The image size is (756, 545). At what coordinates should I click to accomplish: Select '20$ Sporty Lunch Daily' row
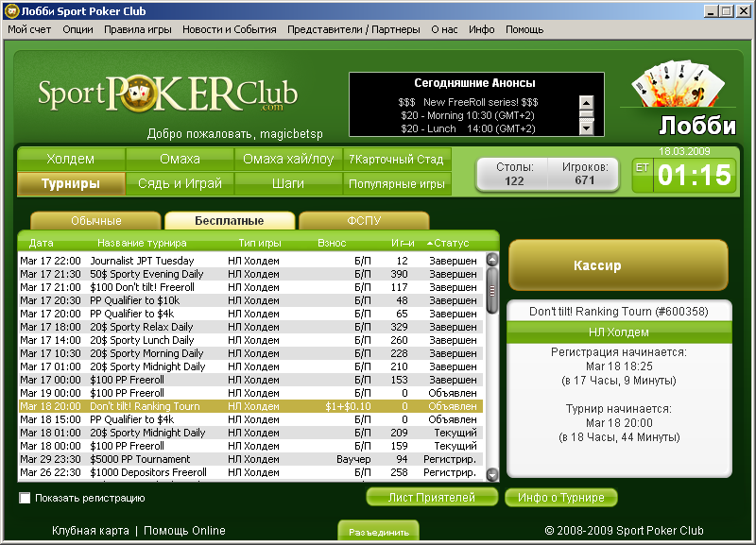pos(250,340)
